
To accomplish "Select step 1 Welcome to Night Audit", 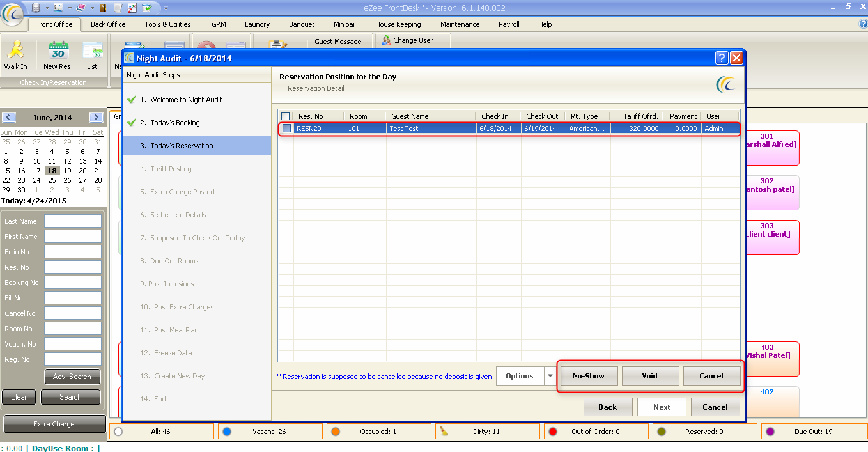I will [197, 100].
